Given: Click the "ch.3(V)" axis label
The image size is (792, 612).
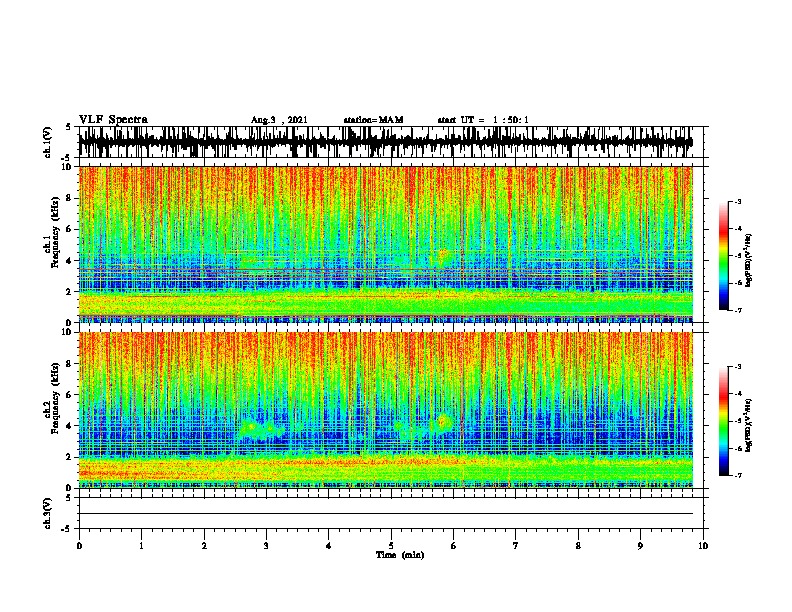Looking at the screenshot, I should [48, 513].
